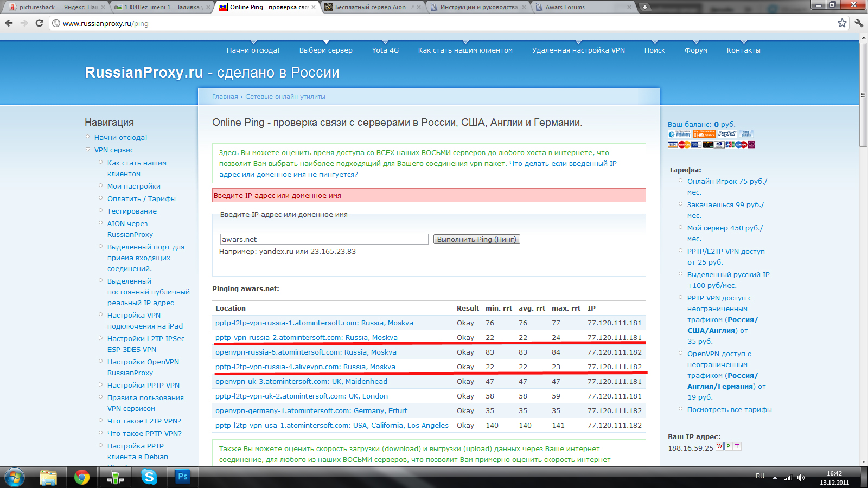This screenshot has width=868, height=488.
Task: Click the volume icon in system tray
Action: click(x=801, y=478)
